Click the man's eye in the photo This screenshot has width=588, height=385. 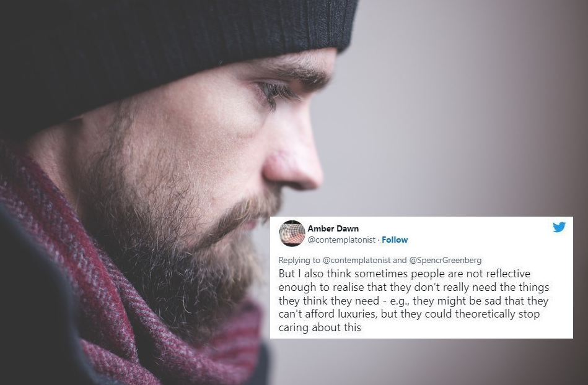(276, 92)
